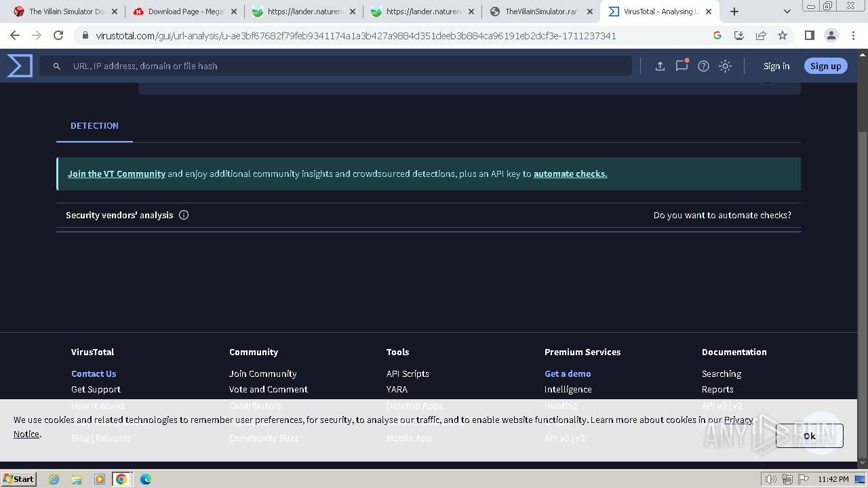Image resolution: width=868 pixels, height=488 pixels.
Task: Open Reports documentation link
Action: 717,389
